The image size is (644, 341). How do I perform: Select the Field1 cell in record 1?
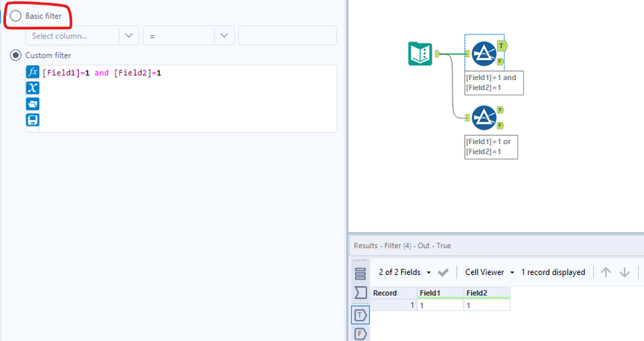click(x=440, y=305)
